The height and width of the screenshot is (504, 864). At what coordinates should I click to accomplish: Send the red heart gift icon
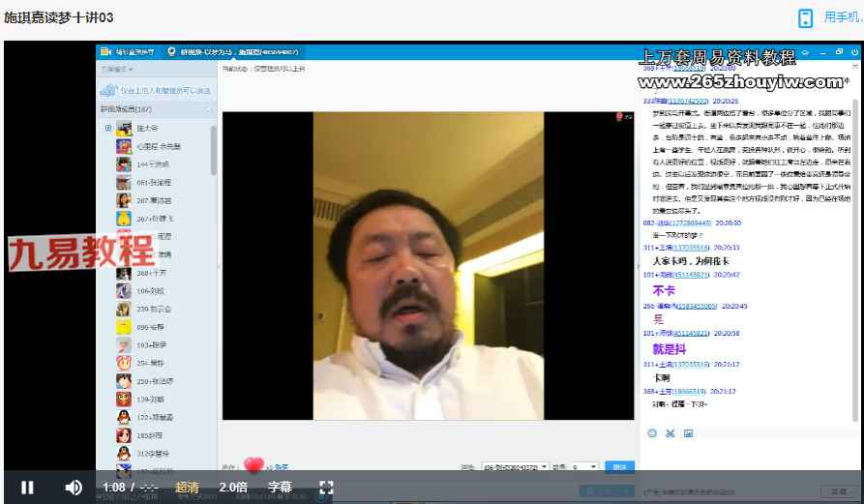click(253, 465)
